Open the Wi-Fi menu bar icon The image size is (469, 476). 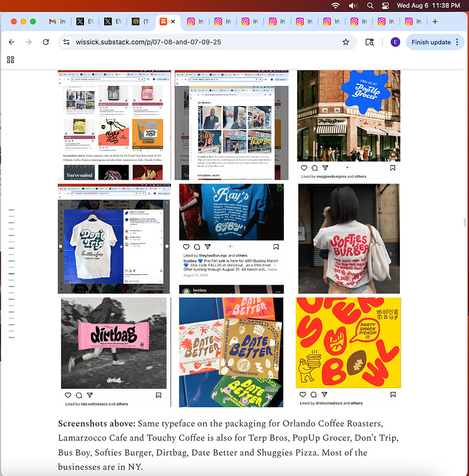point(335,5)
